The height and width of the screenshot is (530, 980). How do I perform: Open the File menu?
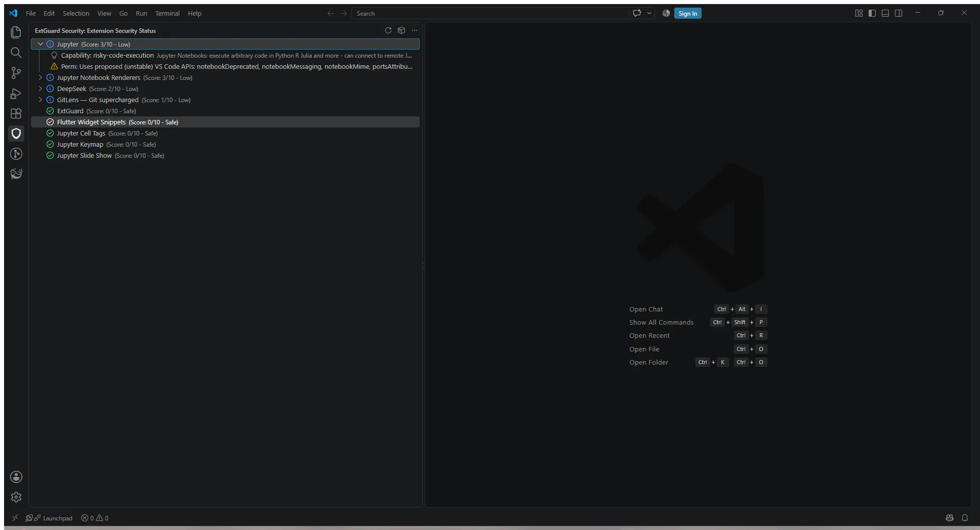coord(31,13)
